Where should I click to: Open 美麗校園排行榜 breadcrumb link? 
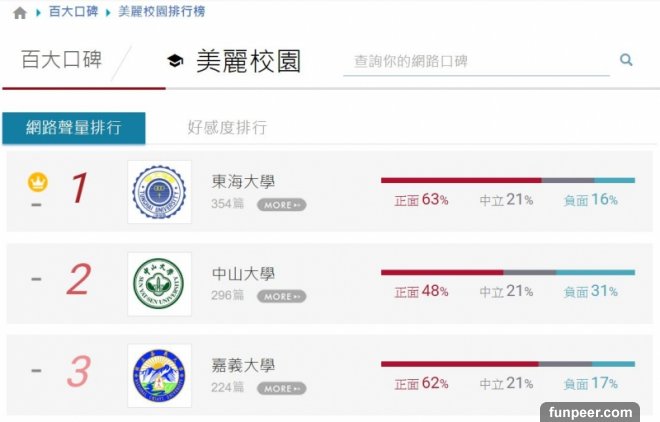point(162,13)
